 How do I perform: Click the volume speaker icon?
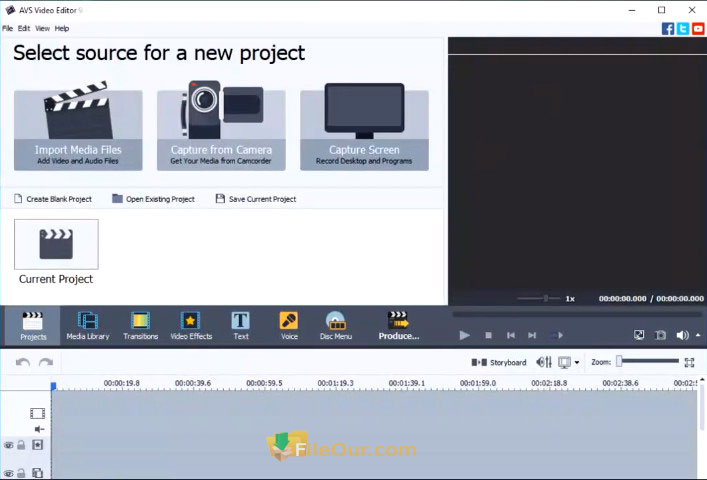(682, 335)
